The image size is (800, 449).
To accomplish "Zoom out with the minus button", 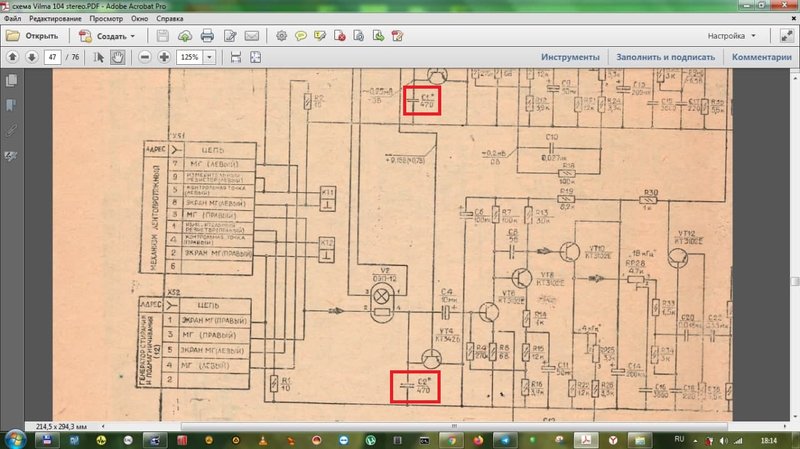I will tap(145, 57).
